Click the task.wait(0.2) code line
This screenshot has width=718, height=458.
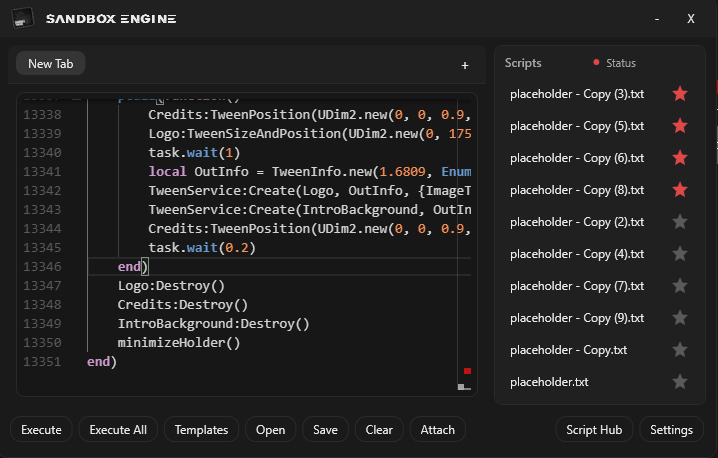[x=202, y=248]
